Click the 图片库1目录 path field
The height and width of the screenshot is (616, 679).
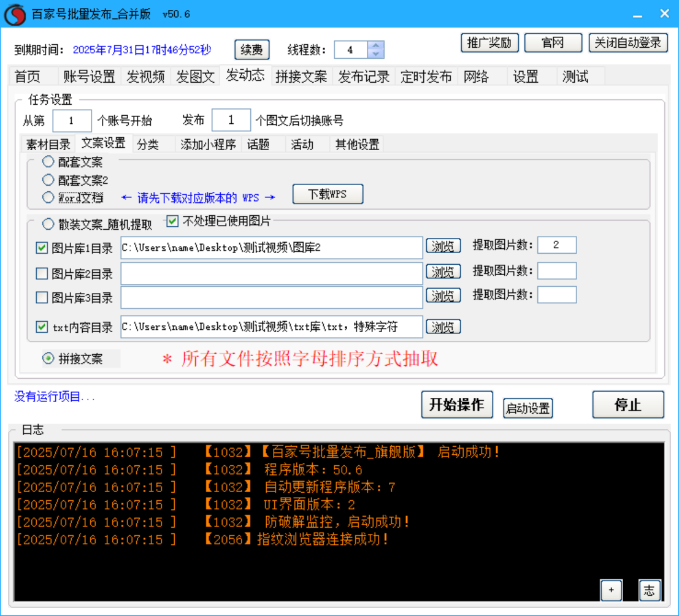tap(272, 248)
